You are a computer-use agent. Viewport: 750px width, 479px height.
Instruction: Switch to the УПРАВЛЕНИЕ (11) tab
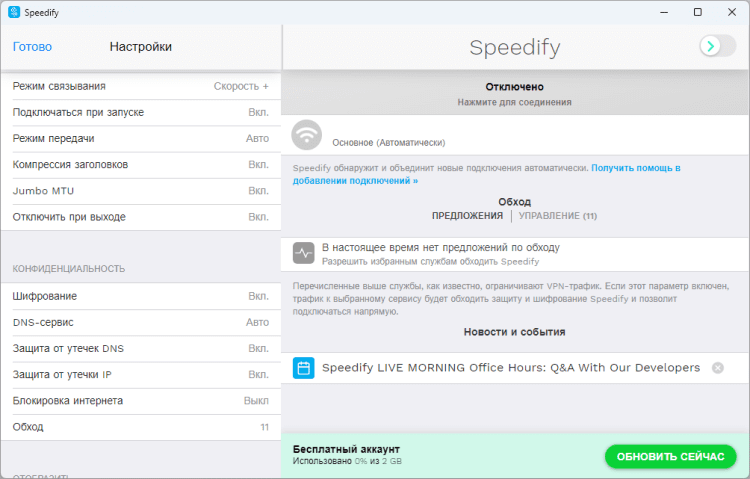tap(557, 216)
